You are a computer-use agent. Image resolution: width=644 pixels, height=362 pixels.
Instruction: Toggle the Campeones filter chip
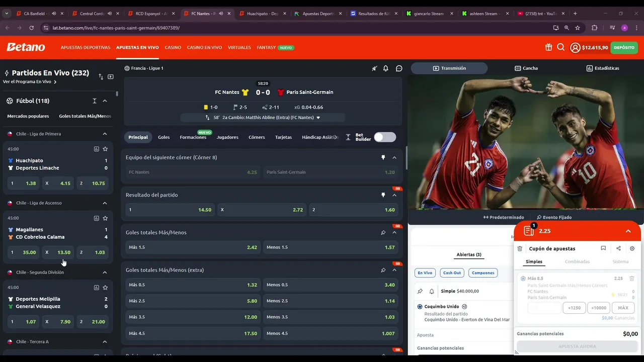tap(483, 273)
